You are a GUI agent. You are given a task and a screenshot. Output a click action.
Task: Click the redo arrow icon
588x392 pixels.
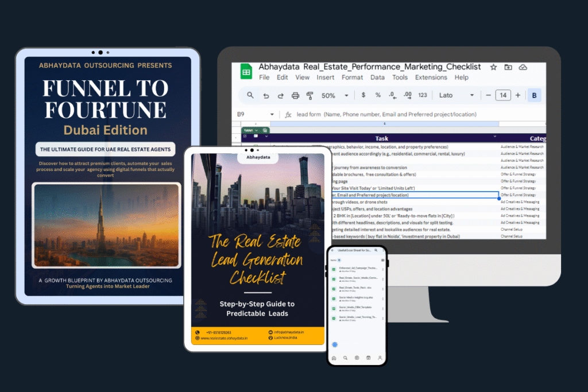[280, 95]
